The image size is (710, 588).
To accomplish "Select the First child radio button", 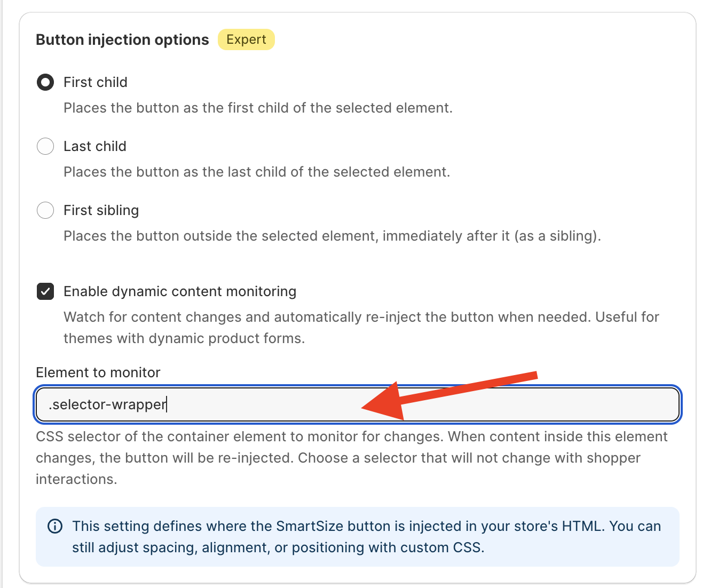I will (x=45, y=82).
